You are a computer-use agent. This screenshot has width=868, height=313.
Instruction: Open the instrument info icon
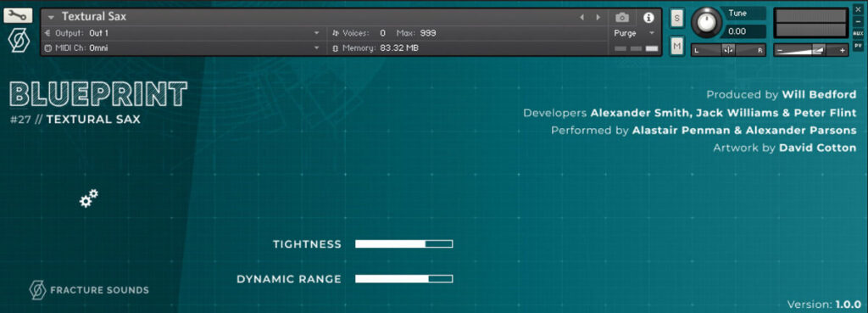(648, 18)
